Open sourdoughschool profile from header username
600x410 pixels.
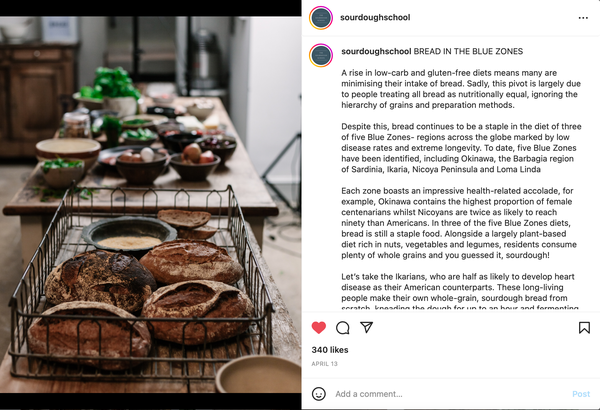[375, 17]
